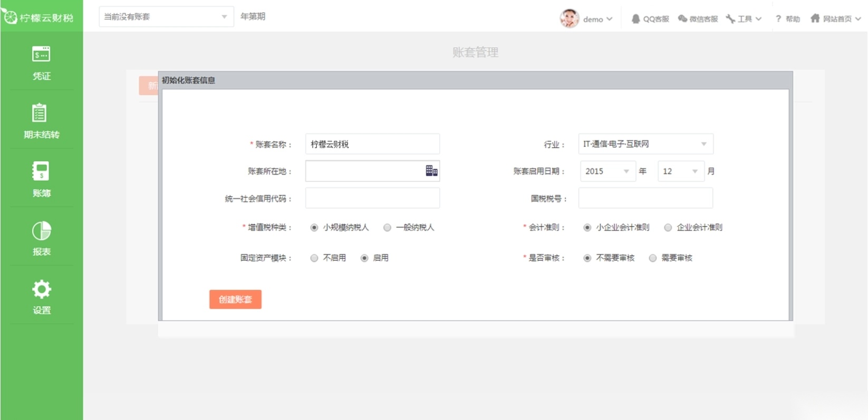The image size is (868, 420).
Task: Expand the 工具 menu chevron
Action: (x=758, y=19)
